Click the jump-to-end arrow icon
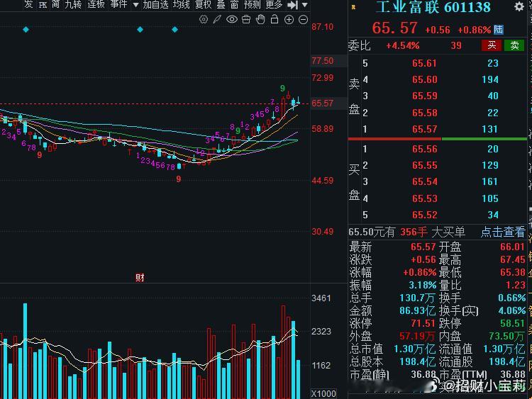This screenshot has width=532, height=399. 292,5
